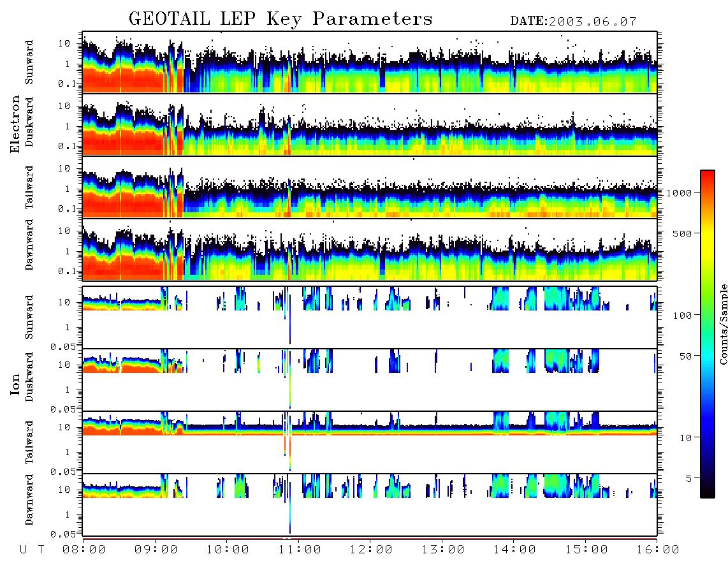Click the "Duskward" label of the Ion group
The image size is (728, 561).
point(29,377)
